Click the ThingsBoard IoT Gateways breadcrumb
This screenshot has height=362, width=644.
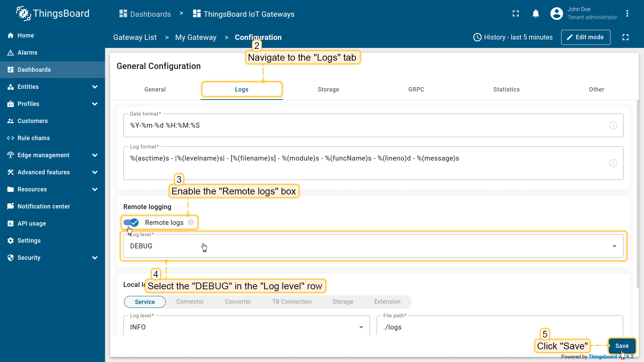point(244,14)
